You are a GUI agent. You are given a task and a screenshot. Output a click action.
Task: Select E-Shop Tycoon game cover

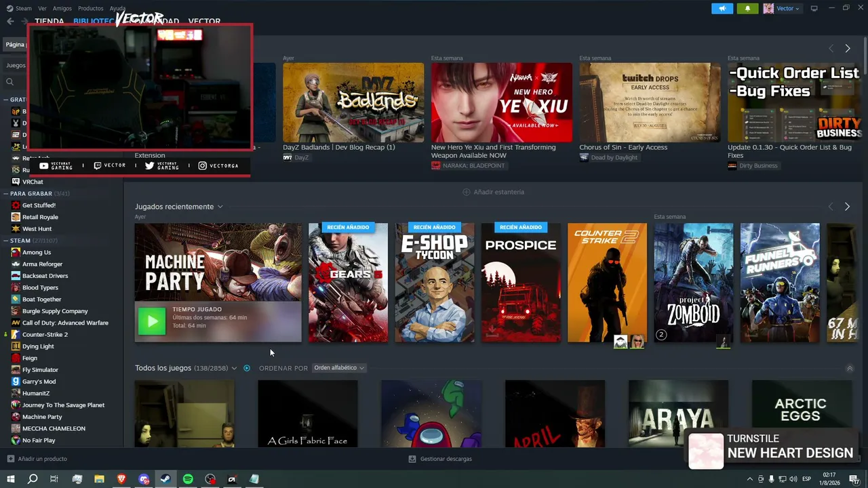tap(435, 283)
